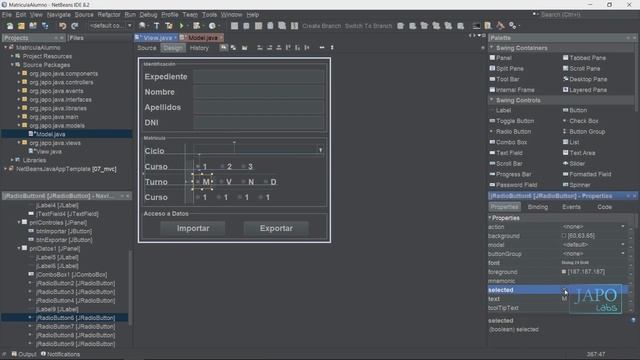Viewport: 640px width, 360px height.
Task: Toggle the selected property checkbox
Action: click(564, 290)
